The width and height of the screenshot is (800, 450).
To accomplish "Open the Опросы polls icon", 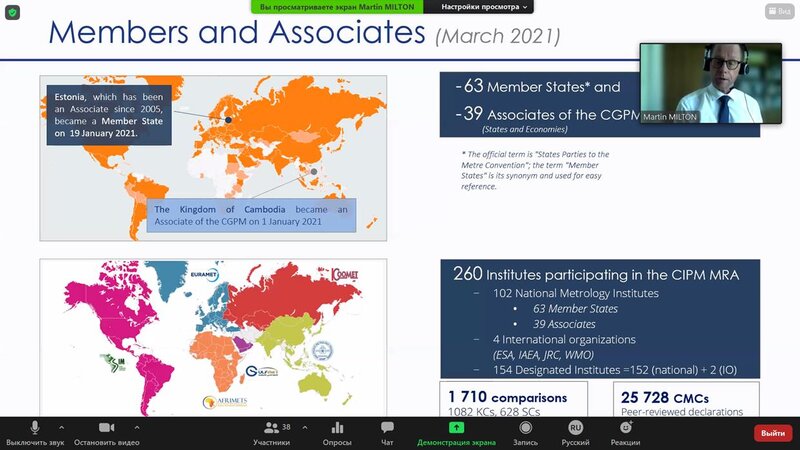I will [337, 432].
